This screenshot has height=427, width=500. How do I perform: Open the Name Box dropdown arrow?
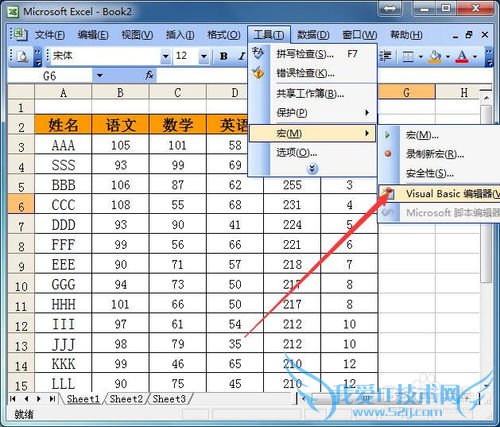pyautogui.click(x=99, y=76)
